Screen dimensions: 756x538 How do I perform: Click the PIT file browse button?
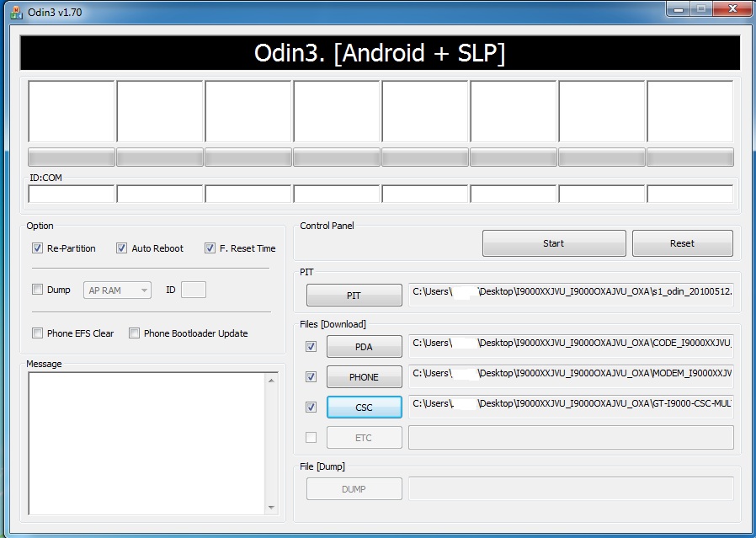click(x=354, y=295)
